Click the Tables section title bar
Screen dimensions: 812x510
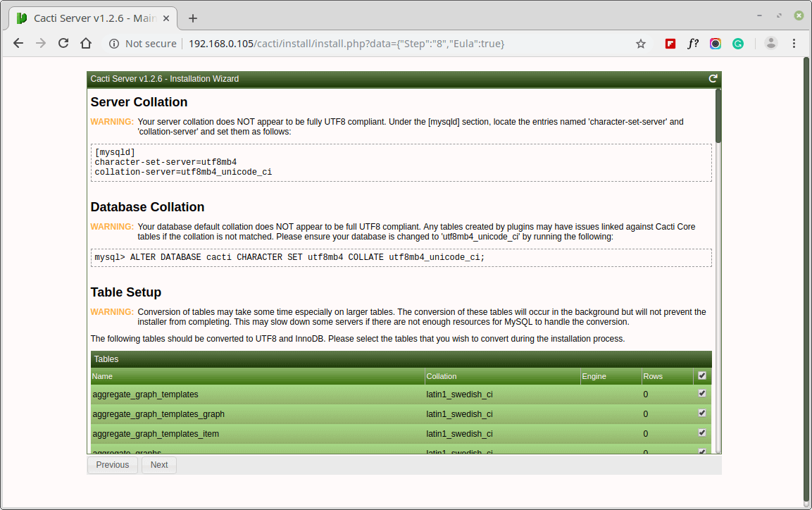point(401,359)
